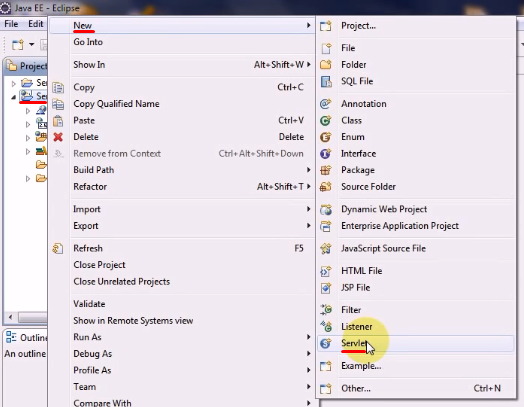Click the Annotation at-sign icon
Image resolution: width=524 pixels, height=407 pixels.
click(x=326, y=104)
